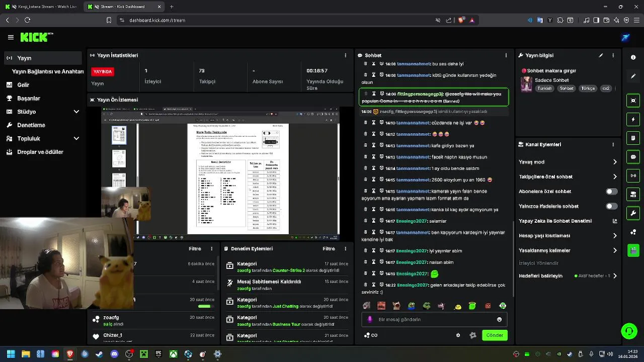Viewport: 644px width, 362px height.
Task: Open Droplar ve ödüller in the sidebar
Action: tap(43, 152)
